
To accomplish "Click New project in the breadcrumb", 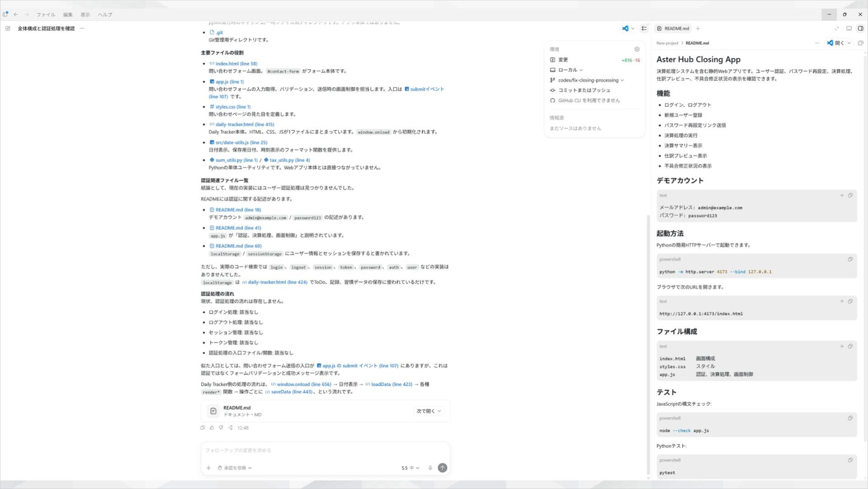I will (x=667, y=43).
